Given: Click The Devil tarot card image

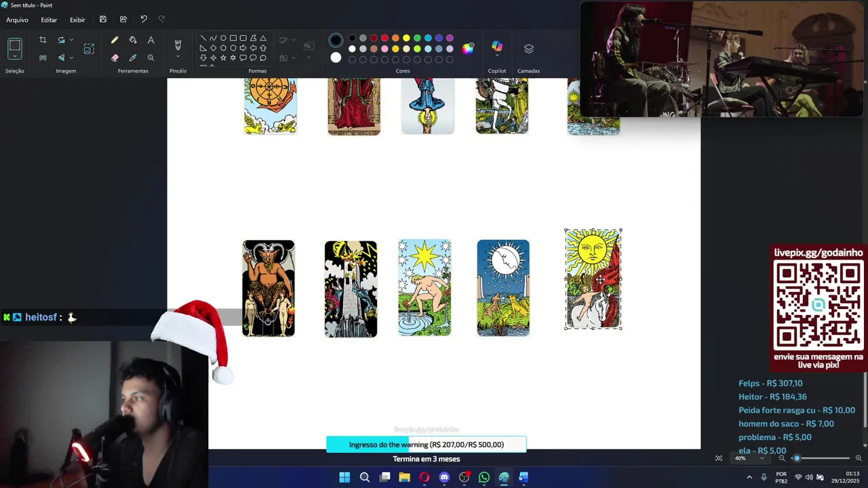Looking at the screenshot, I should (x=269, y=288).
